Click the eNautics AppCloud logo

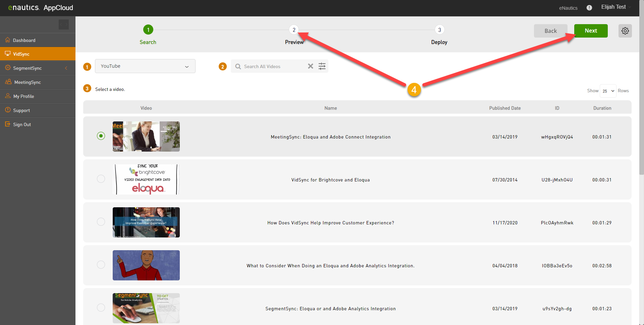41,7
